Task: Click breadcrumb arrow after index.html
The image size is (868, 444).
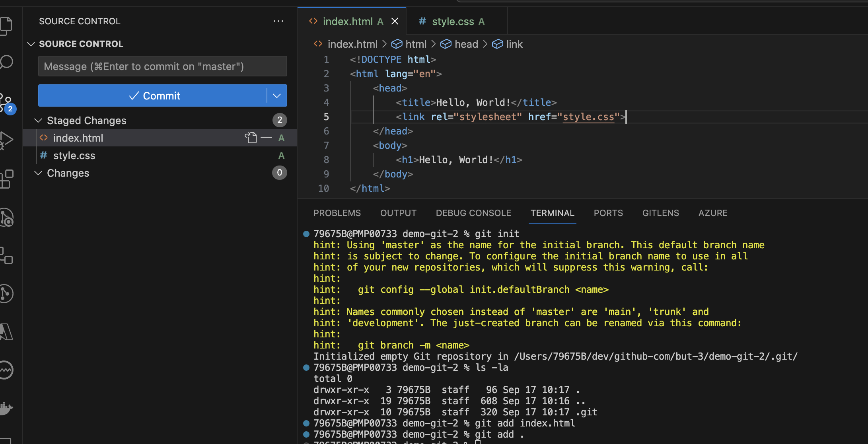Action: click(x=384, y=44)
